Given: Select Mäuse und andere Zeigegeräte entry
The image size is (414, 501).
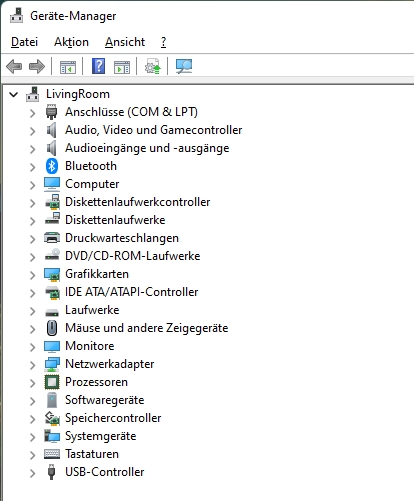Looking at the screenshot, I should [x=147, y=328].
